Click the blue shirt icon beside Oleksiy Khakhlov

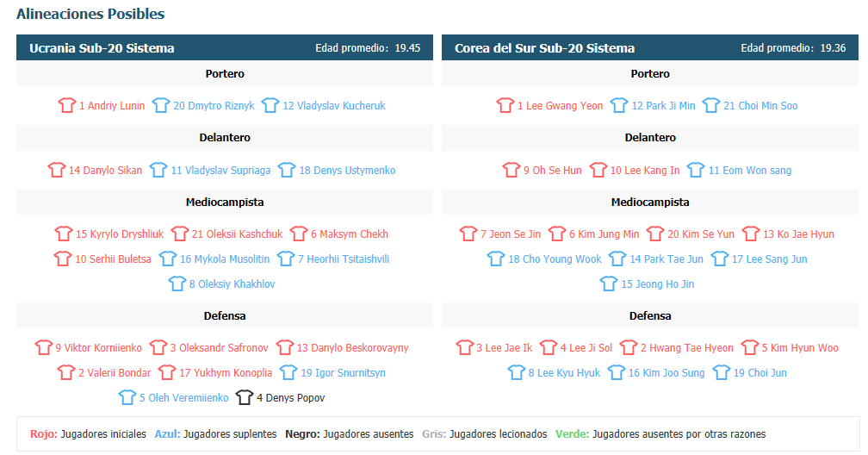click(x=177, y=284)
